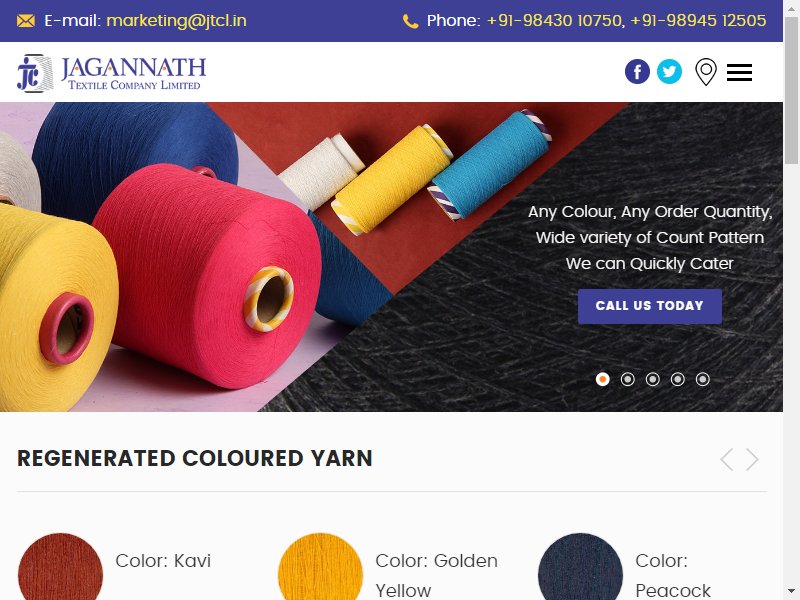Click the CALL US TODAY button
Image resolution: width=800 pixels, height=600 pixels.
(x=649, y=306)
